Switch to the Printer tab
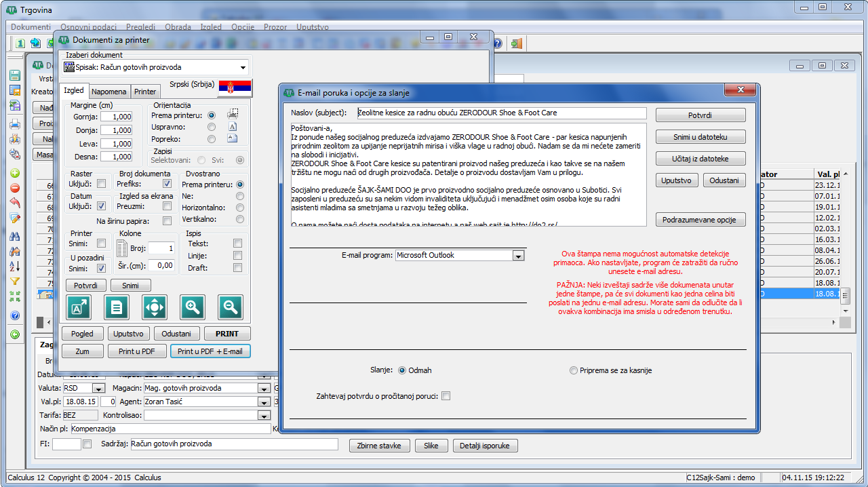868x487 pixels. point(145,92)
